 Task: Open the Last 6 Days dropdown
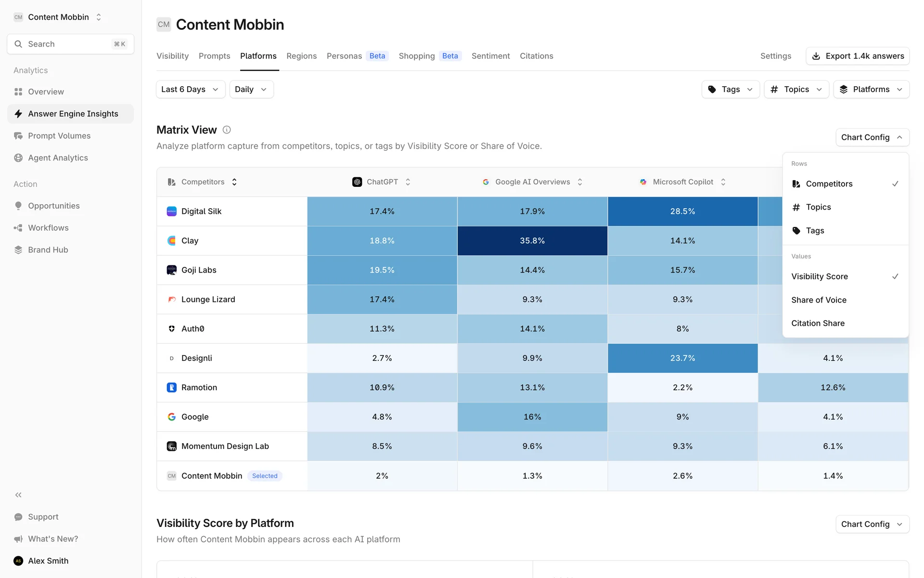pos(190,89)
